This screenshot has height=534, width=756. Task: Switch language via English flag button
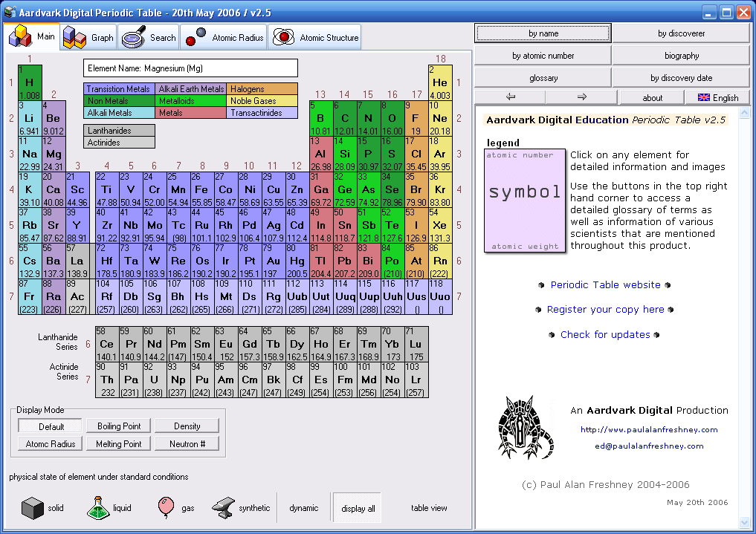(718, 98)
